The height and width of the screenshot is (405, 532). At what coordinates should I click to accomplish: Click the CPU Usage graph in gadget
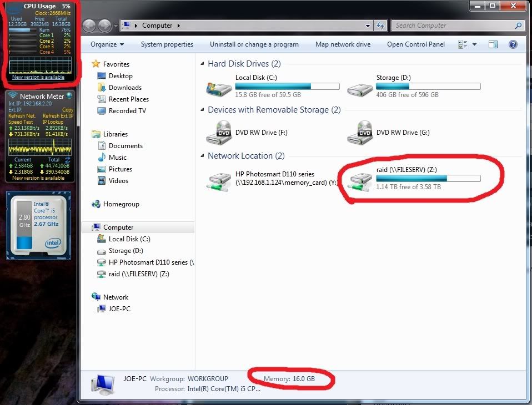tap(40, 65)
